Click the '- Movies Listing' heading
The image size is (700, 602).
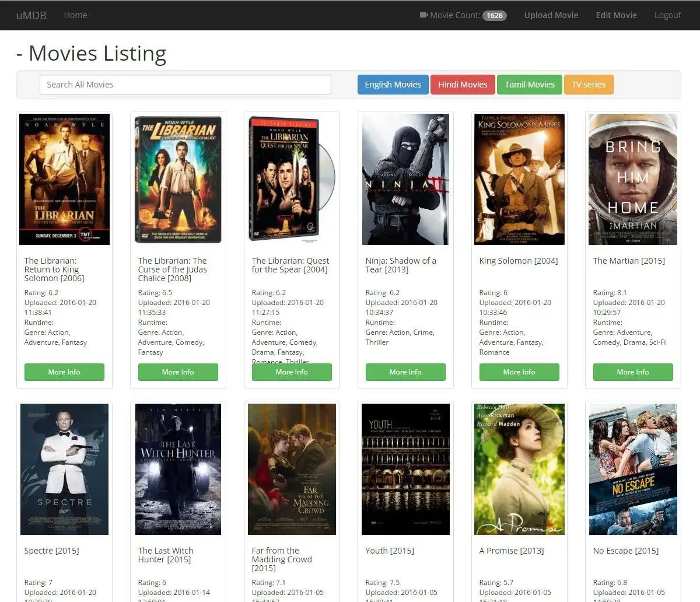pos(92,53)
